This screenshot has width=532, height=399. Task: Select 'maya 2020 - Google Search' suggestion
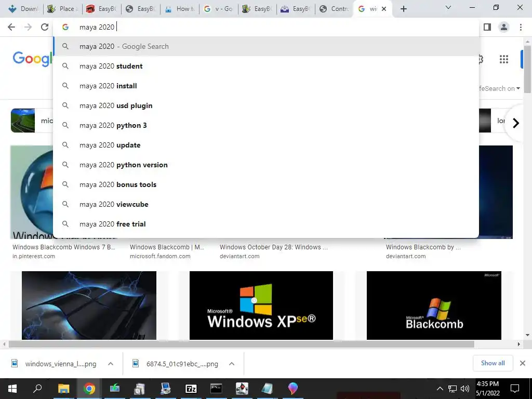pyautogui.click(x=266, y=46)
